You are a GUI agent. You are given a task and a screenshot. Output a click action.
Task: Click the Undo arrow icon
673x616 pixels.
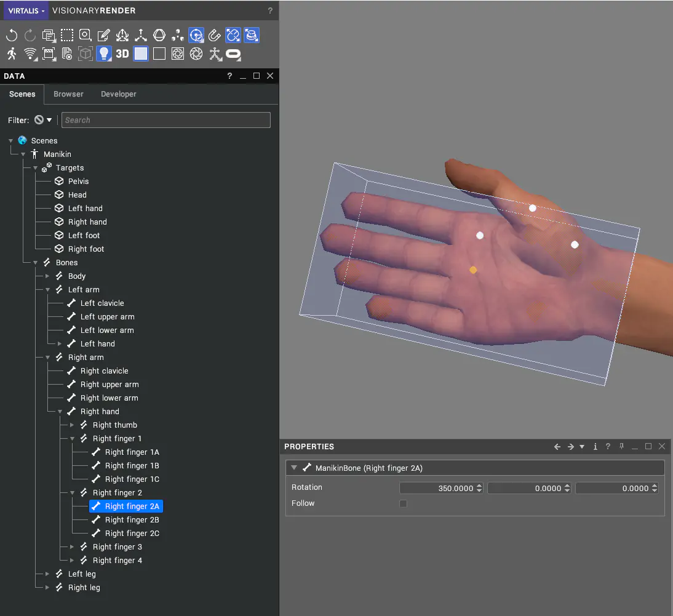pos(12,35)
